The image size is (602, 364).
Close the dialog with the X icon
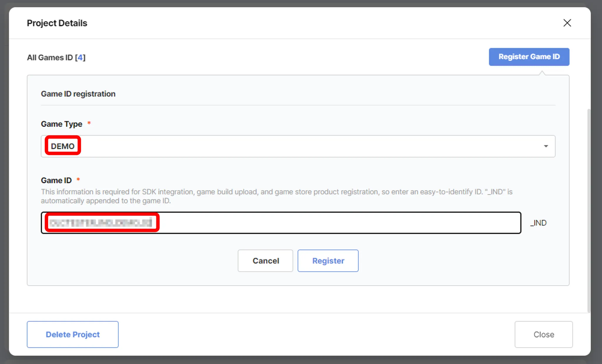pyautogui.click(x=567, y=23)
